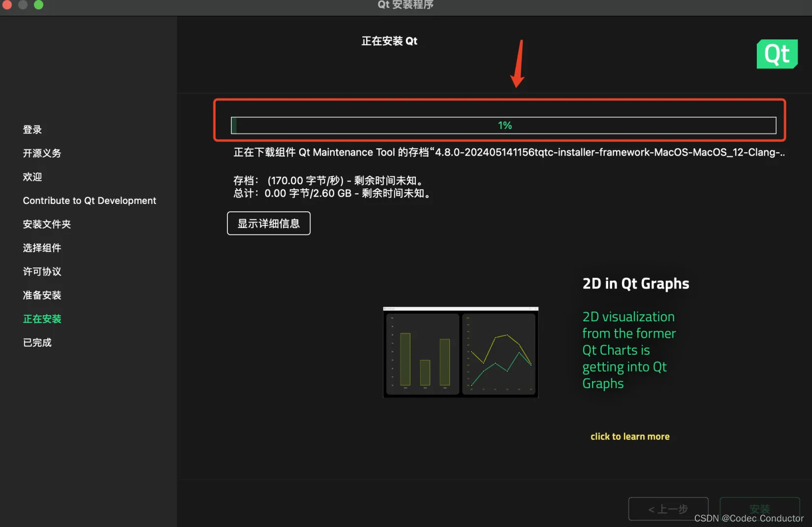Select the 登录 step in sidebar
This screenshot has height=527, width=812.
(x=32, y=130)
